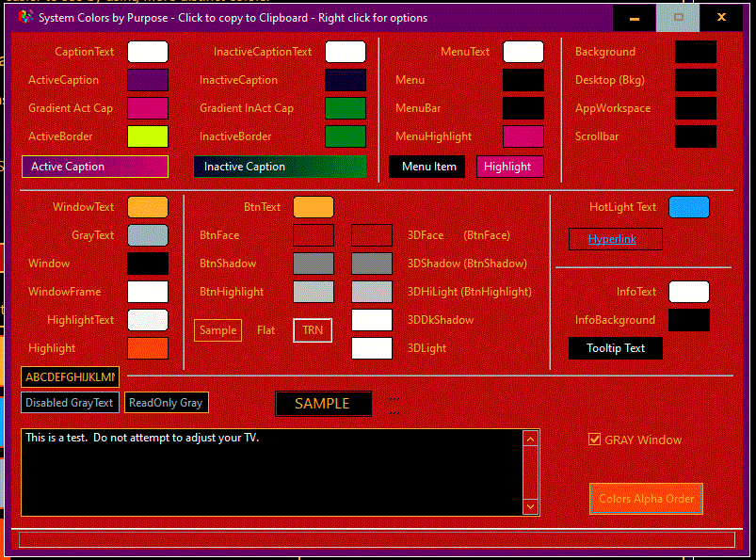Click the text area scroll down arrow
Screen dimensions: 756x560
click(x=530, y=506)
